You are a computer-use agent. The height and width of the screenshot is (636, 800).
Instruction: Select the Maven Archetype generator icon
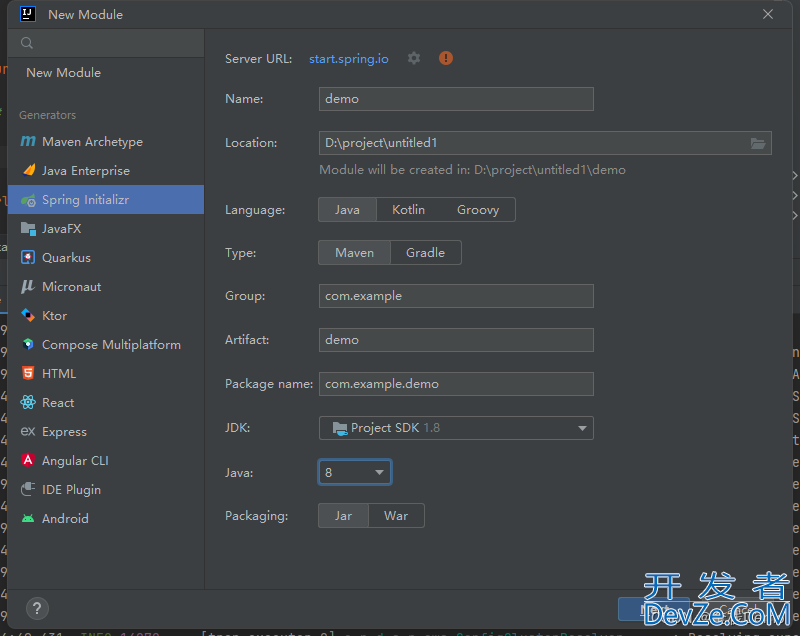point(28,141)
